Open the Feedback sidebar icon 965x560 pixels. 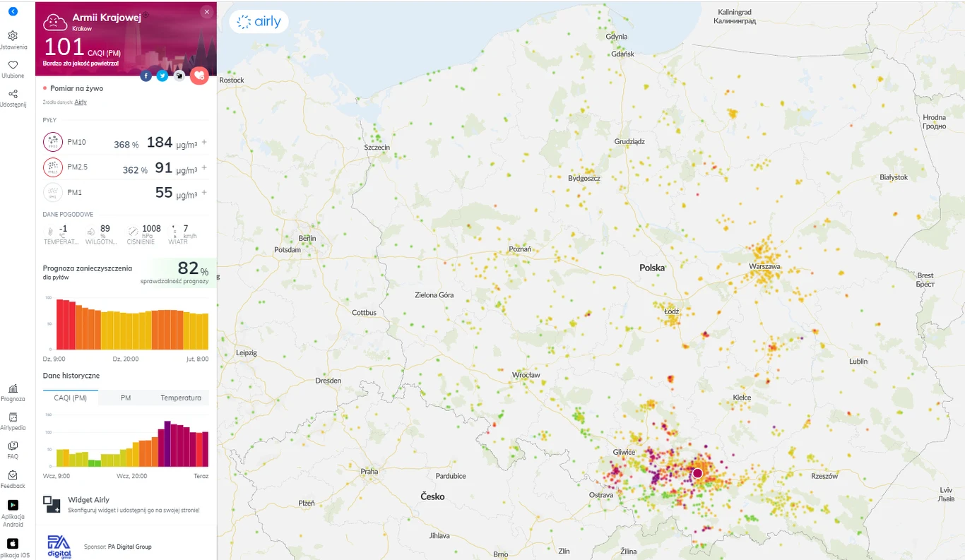[13, 475]
